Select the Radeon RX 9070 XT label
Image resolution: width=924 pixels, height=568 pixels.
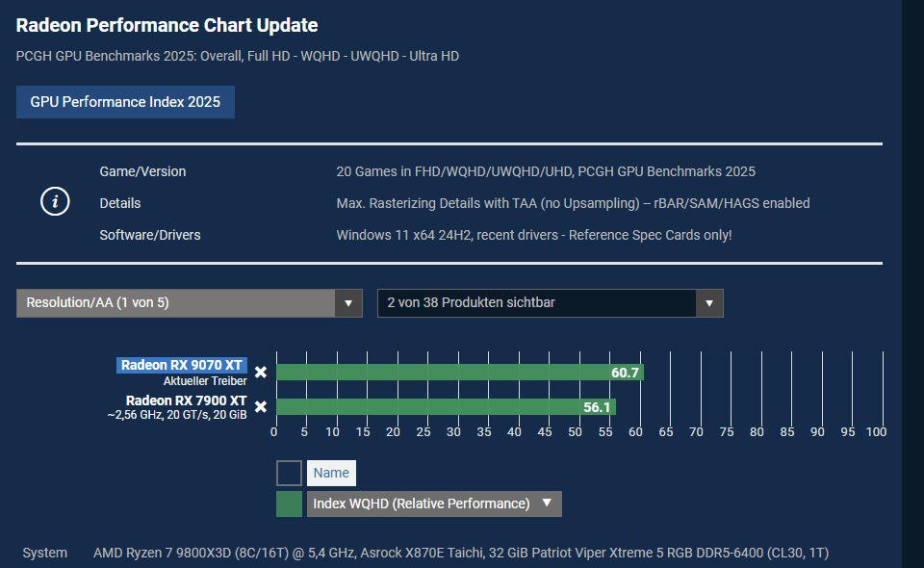[182, 365]
